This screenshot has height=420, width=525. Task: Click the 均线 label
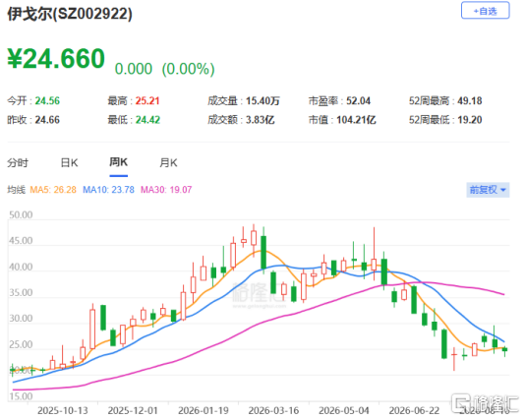click(x=17, y=190)
